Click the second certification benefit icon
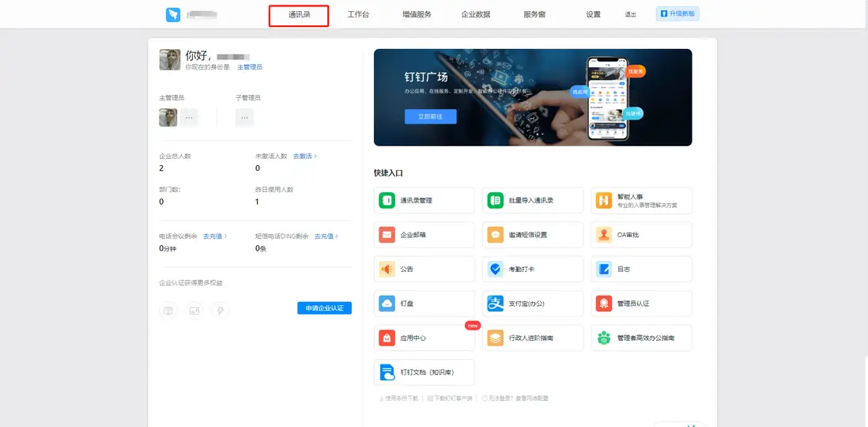This screenshot has width=868, height=427. [194, 311]
